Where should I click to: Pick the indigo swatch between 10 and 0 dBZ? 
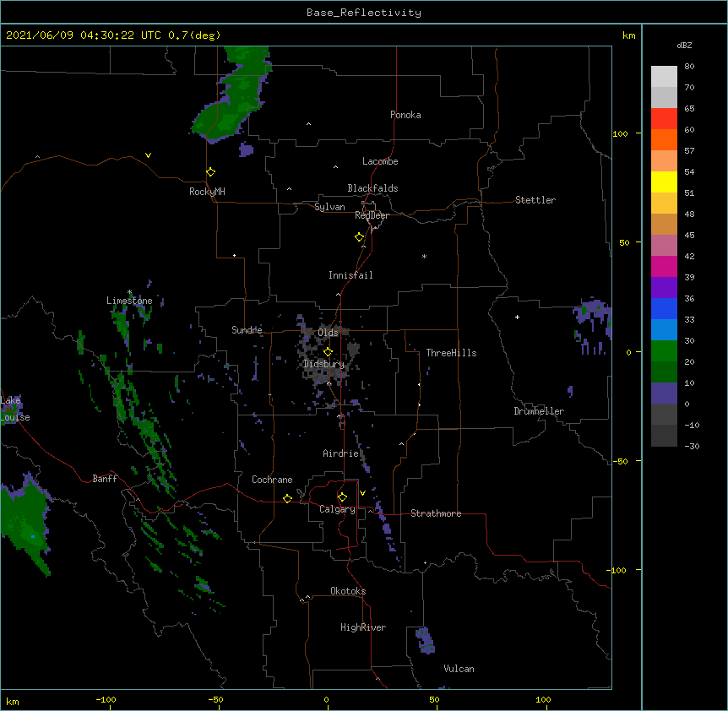664,393
